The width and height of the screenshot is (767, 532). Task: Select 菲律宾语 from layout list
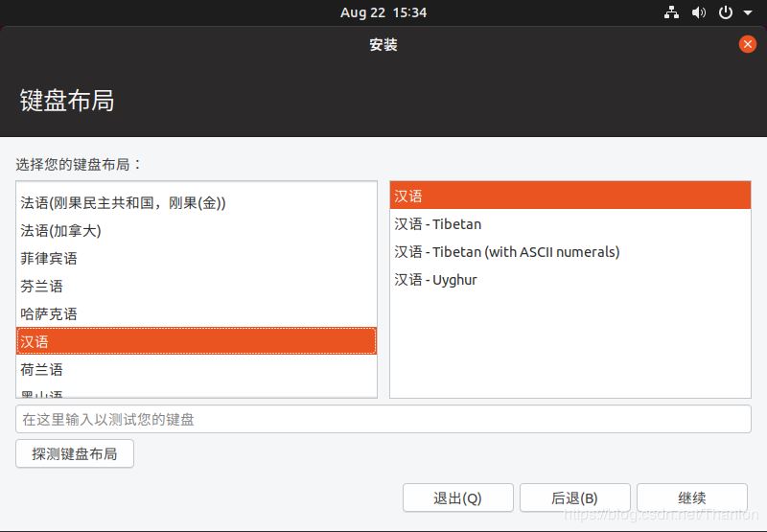tap(49, 259)
